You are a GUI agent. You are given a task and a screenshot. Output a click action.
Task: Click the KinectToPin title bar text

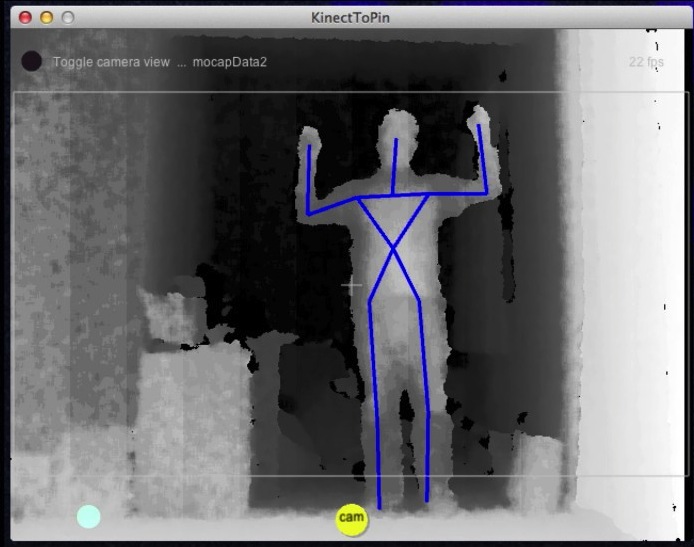(358, 17)
